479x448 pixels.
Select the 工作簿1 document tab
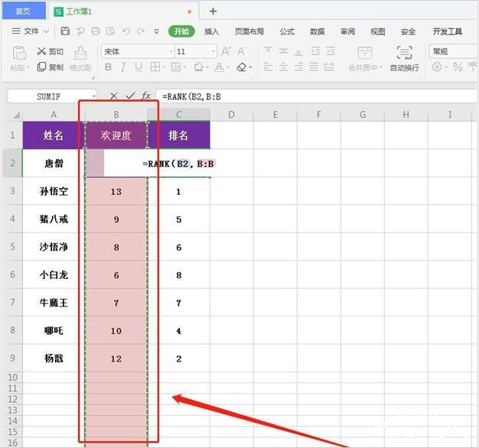click(x=122, y=11)
